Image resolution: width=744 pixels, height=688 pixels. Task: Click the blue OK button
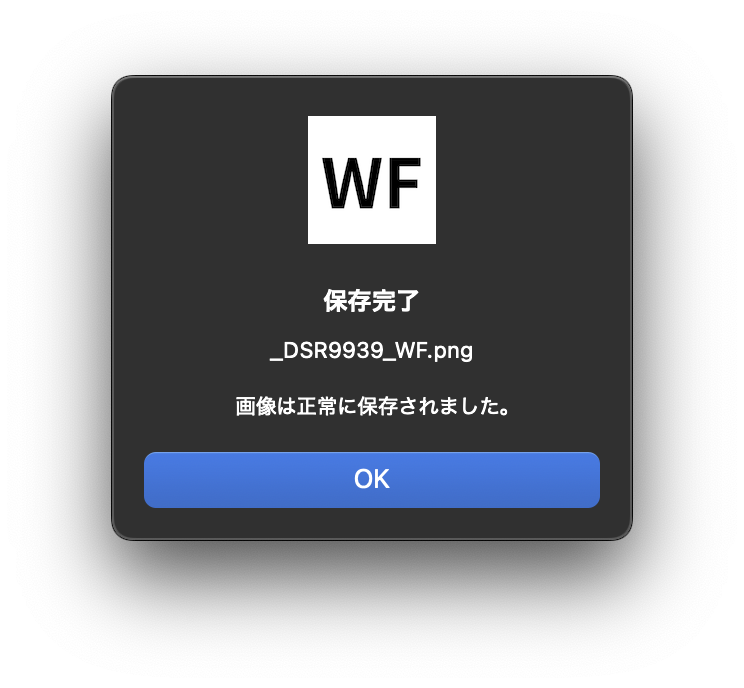click(372, 480)
